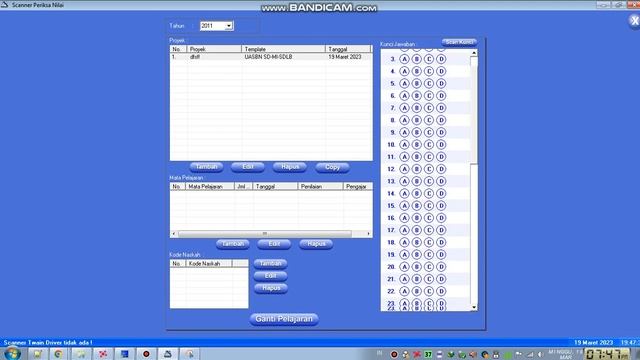This screenshot has height=360, width=640.
Task: Mark answer C for question 18
Action: click(429, 242)
